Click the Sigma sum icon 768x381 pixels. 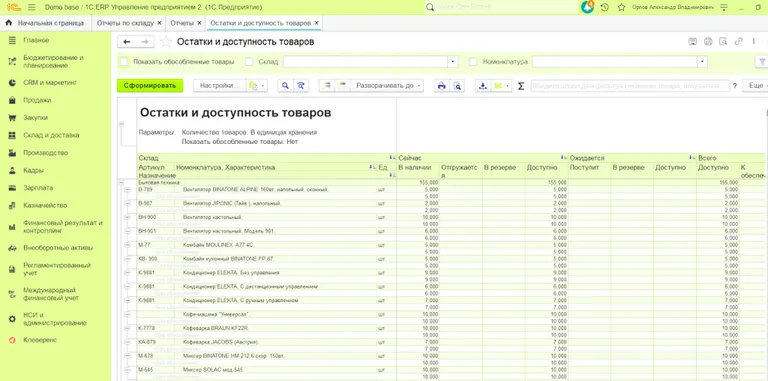tap(521, 86)
